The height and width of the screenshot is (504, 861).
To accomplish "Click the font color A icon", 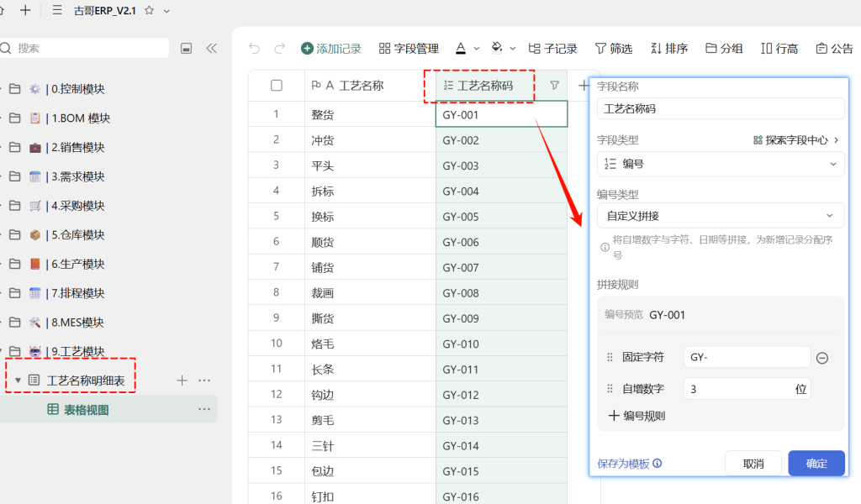I will point(461,49).
